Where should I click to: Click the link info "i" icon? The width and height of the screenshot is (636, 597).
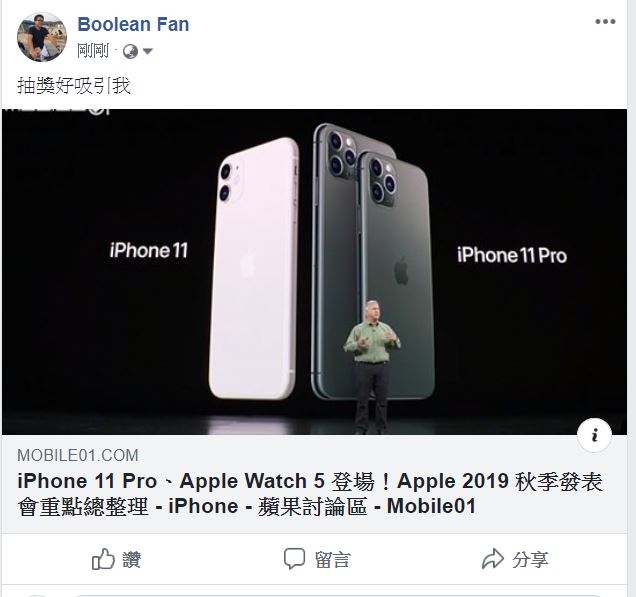tap(594, 435)
